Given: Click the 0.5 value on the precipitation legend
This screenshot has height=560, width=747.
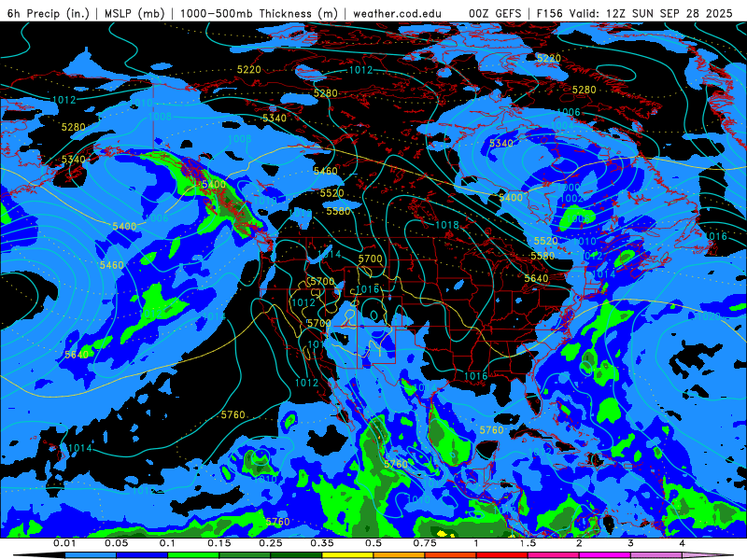Looking at the screenshot, I should coord(373,543).
